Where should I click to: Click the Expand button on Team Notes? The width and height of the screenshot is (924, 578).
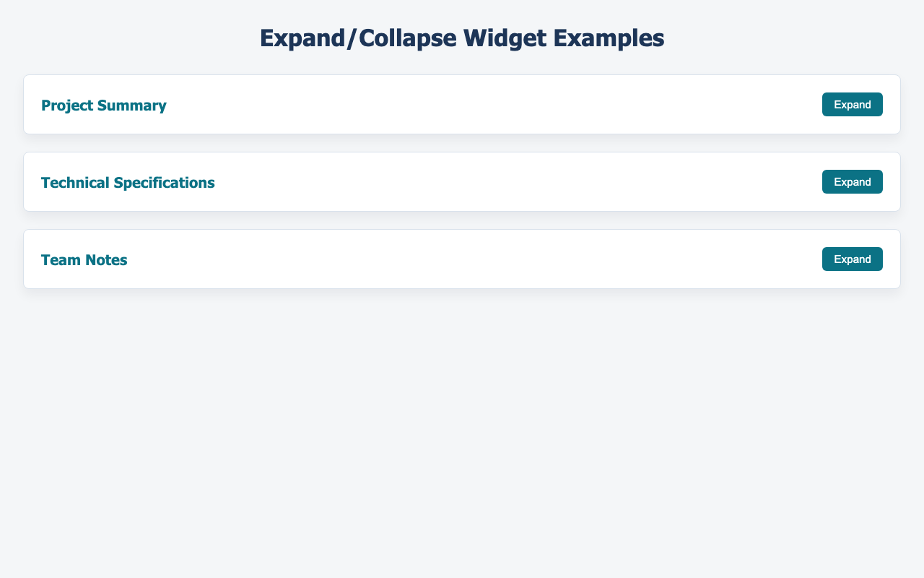pyautogui.click(x=852, y=259)
